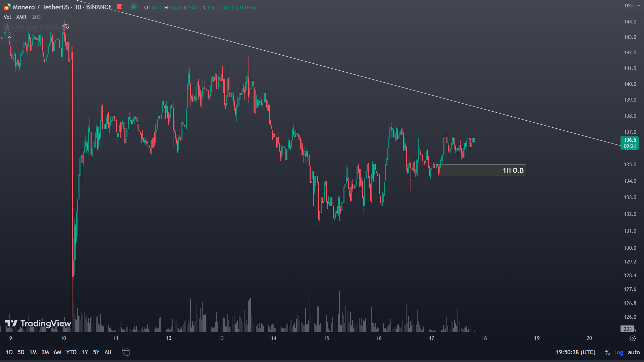Screen dimensions: 644x362
Task: Click the TradingView logo
Action: pos(38,323)
